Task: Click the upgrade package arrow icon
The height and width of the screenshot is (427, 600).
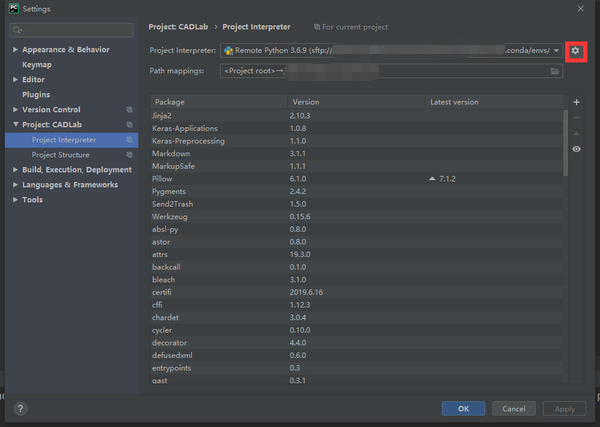Action: click(x=576, y=132)
